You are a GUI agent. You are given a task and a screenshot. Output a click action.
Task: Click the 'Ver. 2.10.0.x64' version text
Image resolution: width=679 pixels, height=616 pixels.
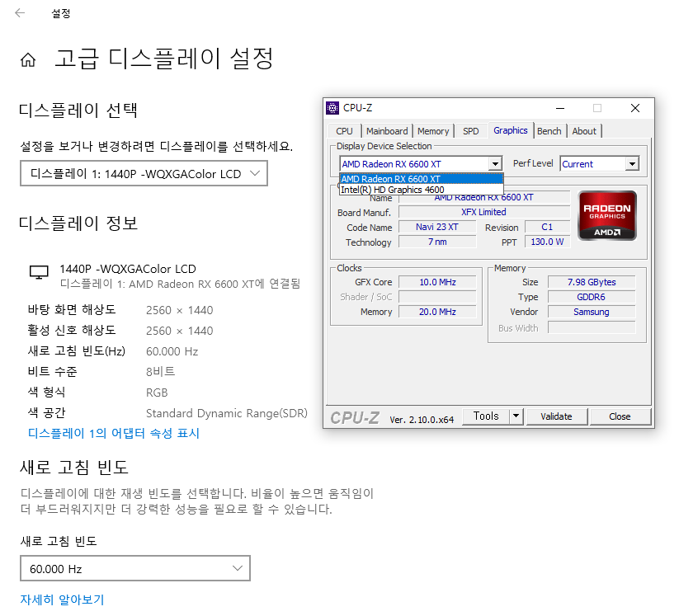[x=422, y=420]
